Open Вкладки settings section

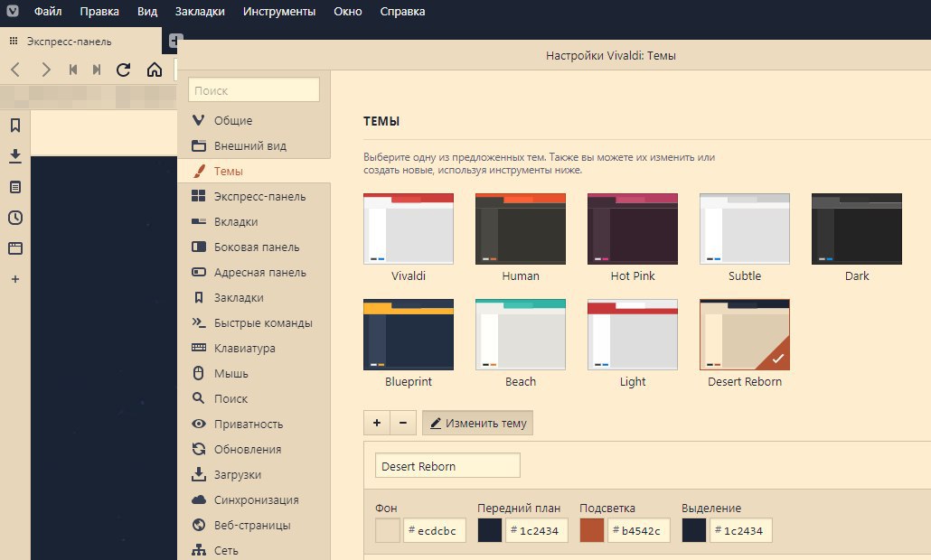point(254,222)
